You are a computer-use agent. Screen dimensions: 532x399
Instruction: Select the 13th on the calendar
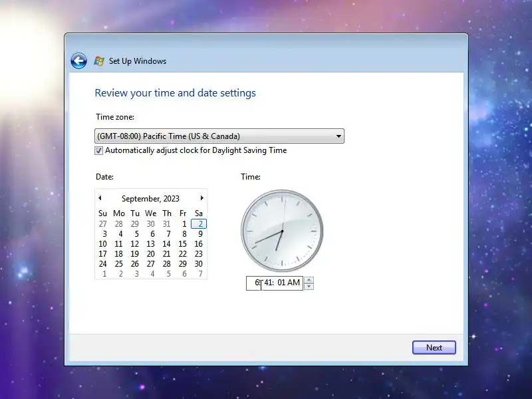tap(151, 244)
